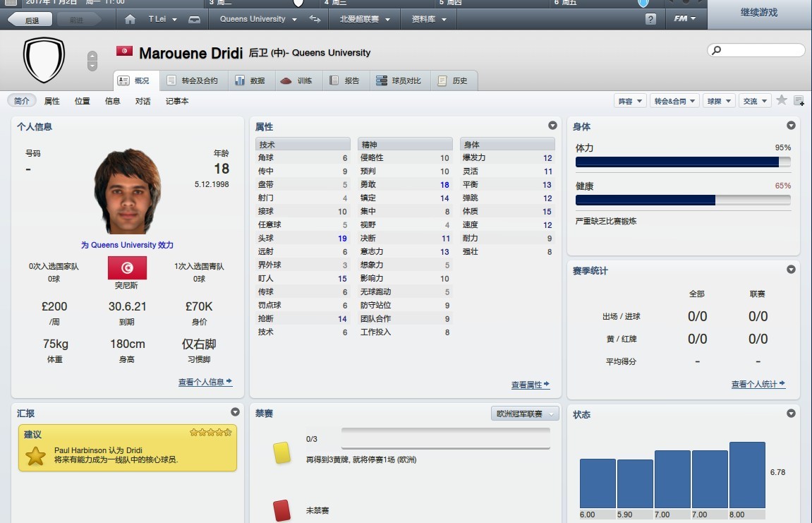Viewport: 812px width, 523px height.
Task: Open the 球探 dropdown
Action: click(720, 101)
